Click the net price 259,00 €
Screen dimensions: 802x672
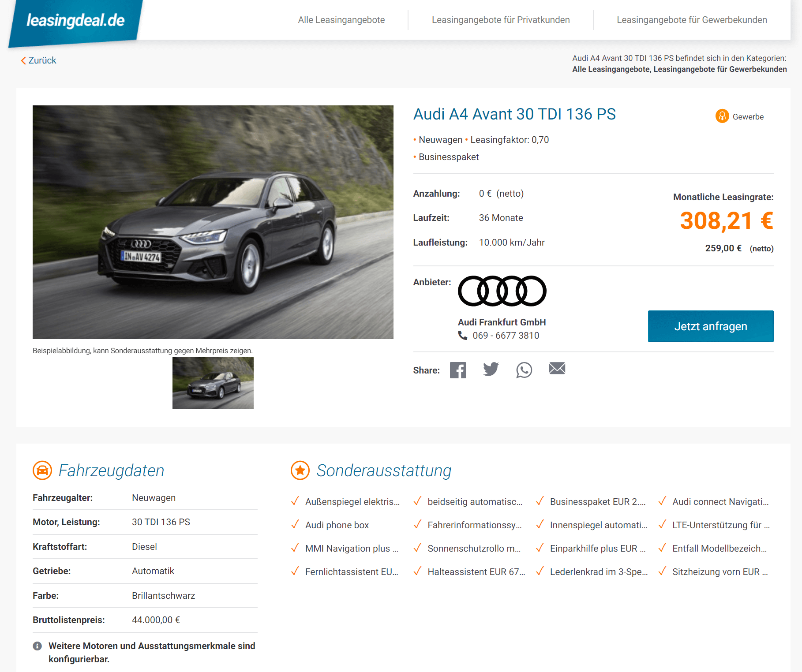(723, 248)
